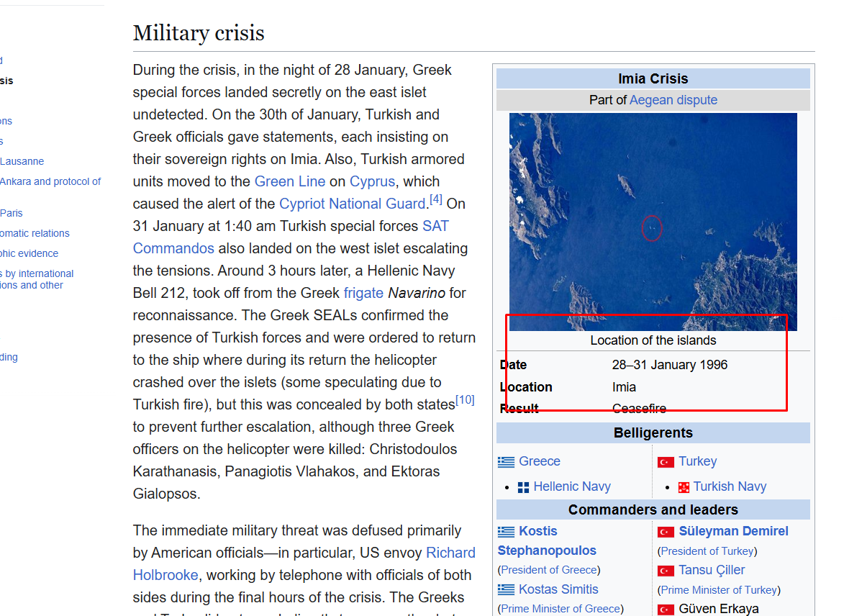844x616 pixels.
Task: Follow the Turkish Navy link
Action: pyautogui.click(x=730, y=486)
